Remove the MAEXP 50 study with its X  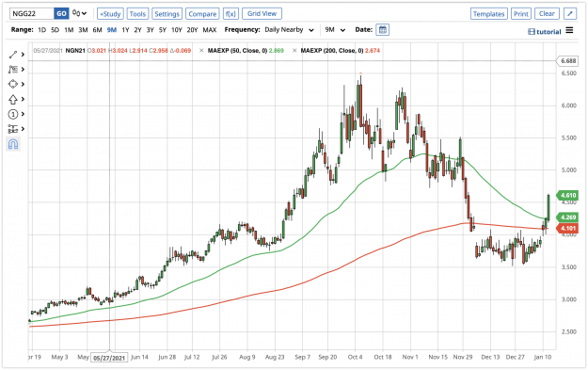(201, 50)
